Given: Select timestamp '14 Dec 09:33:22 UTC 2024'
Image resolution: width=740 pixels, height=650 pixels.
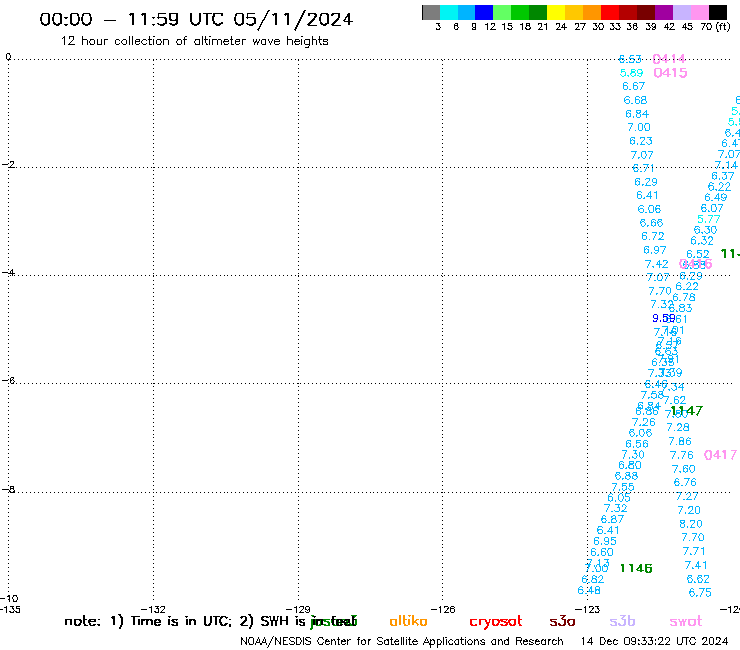Looking at the screenshot, I should pos(654,641).
